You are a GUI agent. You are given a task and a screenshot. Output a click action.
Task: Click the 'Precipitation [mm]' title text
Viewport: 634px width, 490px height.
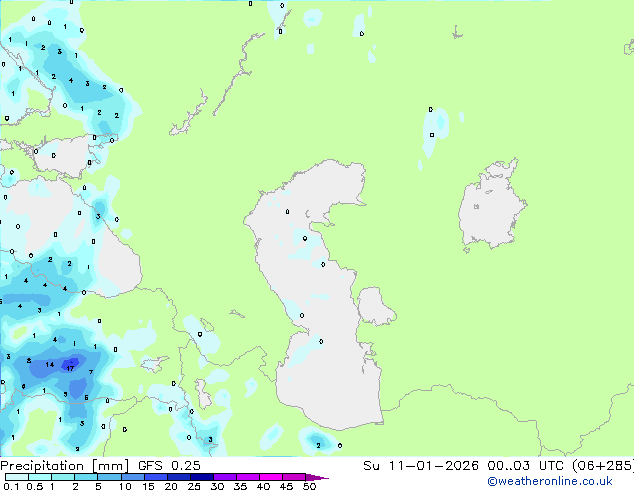click(x=65, y=466)
